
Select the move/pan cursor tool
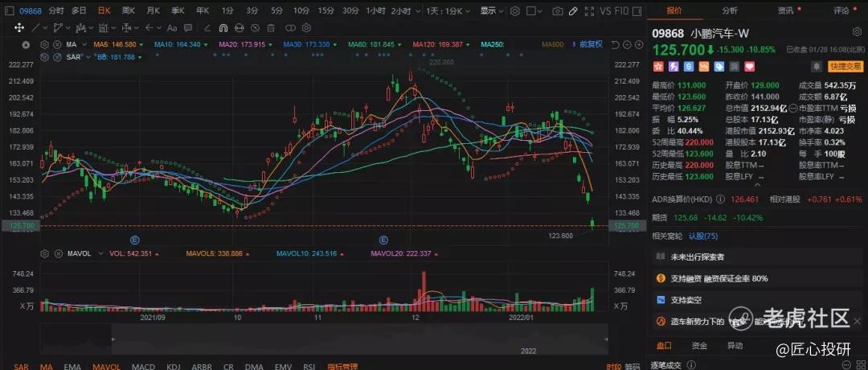click(x=18, y=27)
